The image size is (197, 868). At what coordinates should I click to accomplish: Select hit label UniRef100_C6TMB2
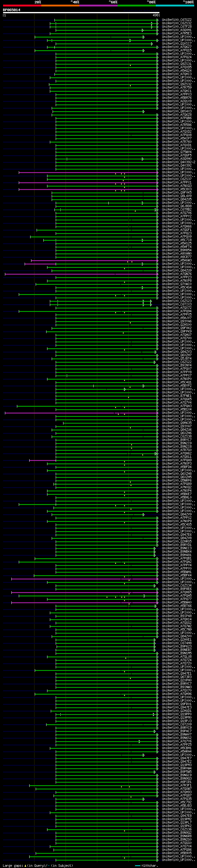click(x=177, y=210)
